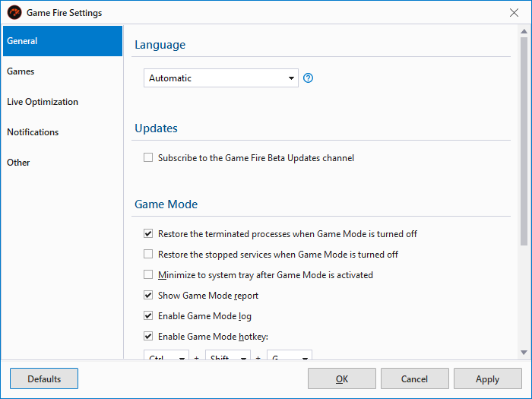
Task: Open the Shift hotkey modifier dropdown
Action: (228, 355)
